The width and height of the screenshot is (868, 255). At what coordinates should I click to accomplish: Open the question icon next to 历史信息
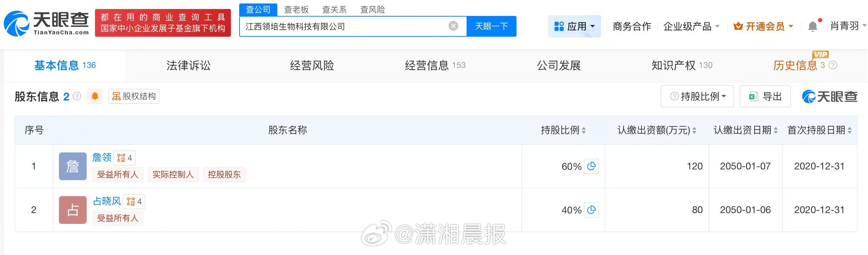pyautogui.click(x=833, y=65)
